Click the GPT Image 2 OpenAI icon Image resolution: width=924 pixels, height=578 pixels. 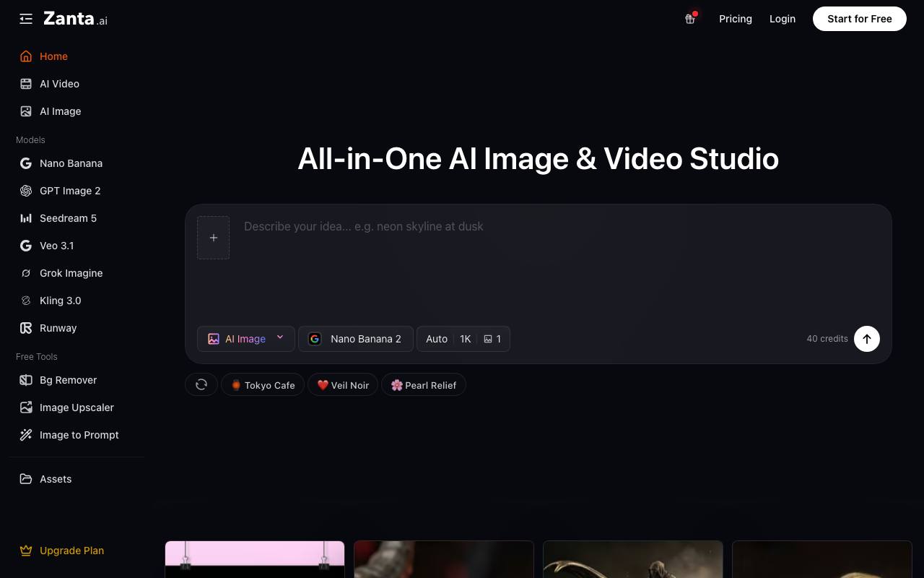coord(26,191)
